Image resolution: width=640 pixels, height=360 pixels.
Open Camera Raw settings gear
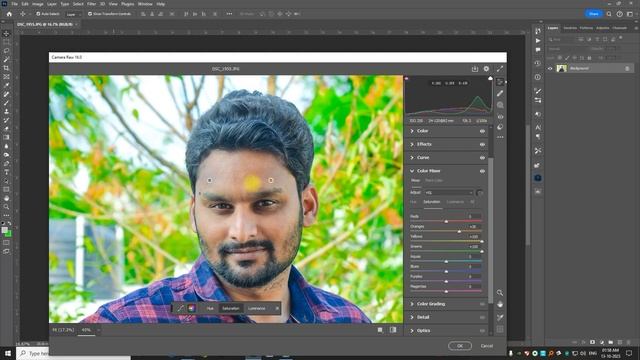[x=486, y=69]
